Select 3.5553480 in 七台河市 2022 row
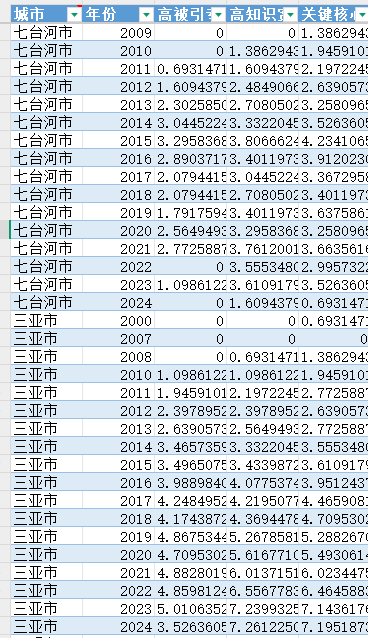 click(263, 265)
